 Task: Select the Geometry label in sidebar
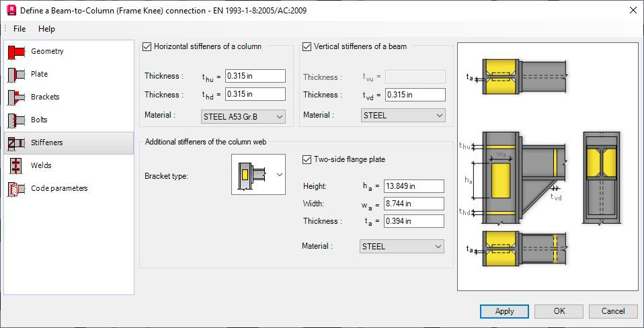pos(47,51)
